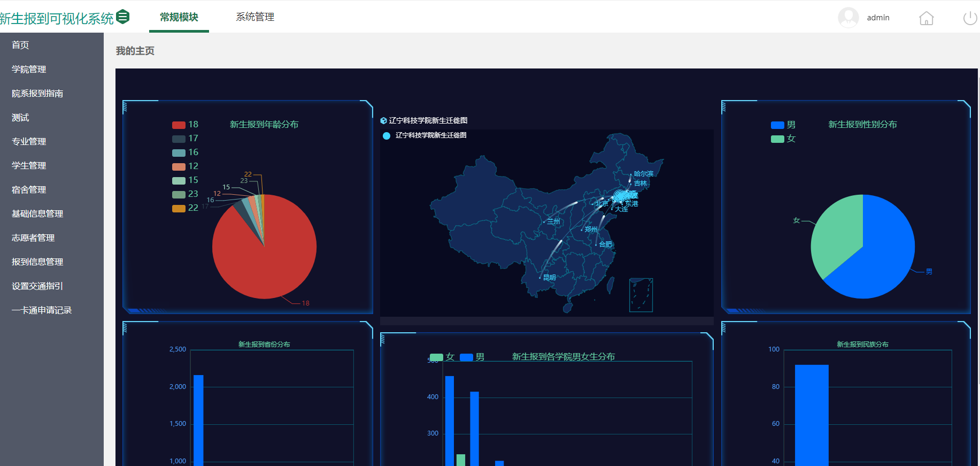Viewport: 980px width, 466px height.
Task: Switch to the 系统管理 tab
Action: pyautogui.click(x=255, y=17)
